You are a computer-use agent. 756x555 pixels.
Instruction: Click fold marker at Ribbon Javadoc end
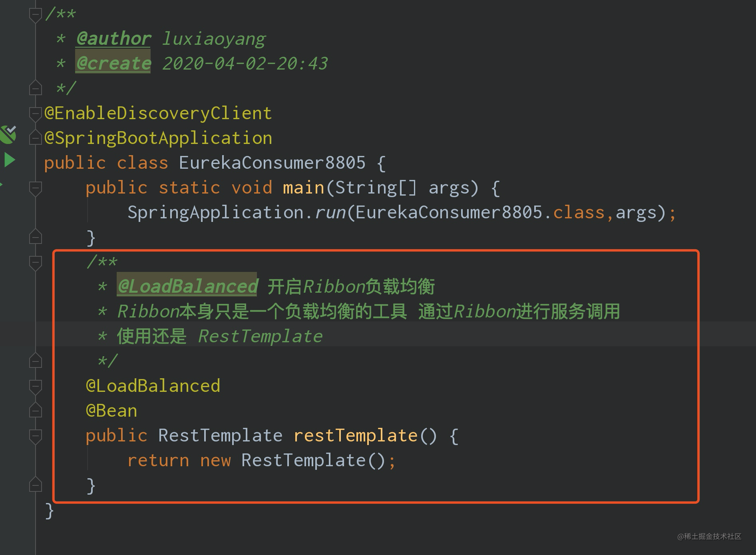(x=36, y=361)
